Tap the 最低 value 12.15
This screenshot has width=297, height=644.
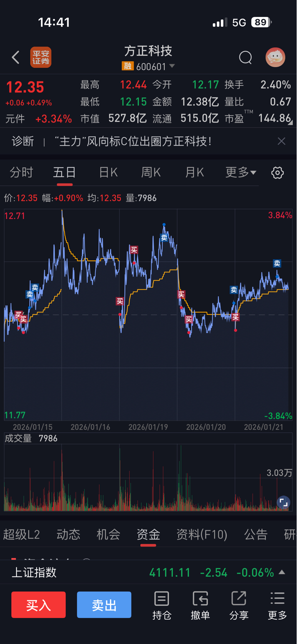[133, 102]
